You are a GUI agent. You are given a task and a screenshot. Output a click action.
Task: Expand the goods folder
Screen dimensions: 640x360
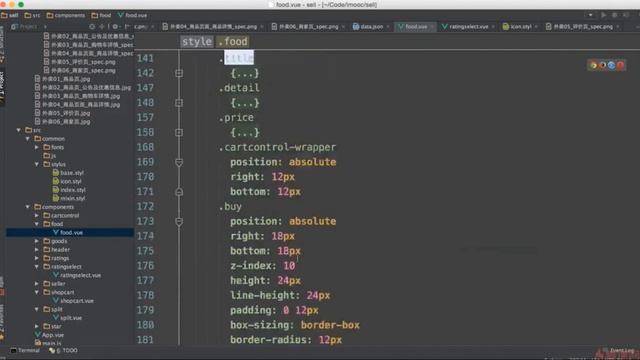point(37,241)
